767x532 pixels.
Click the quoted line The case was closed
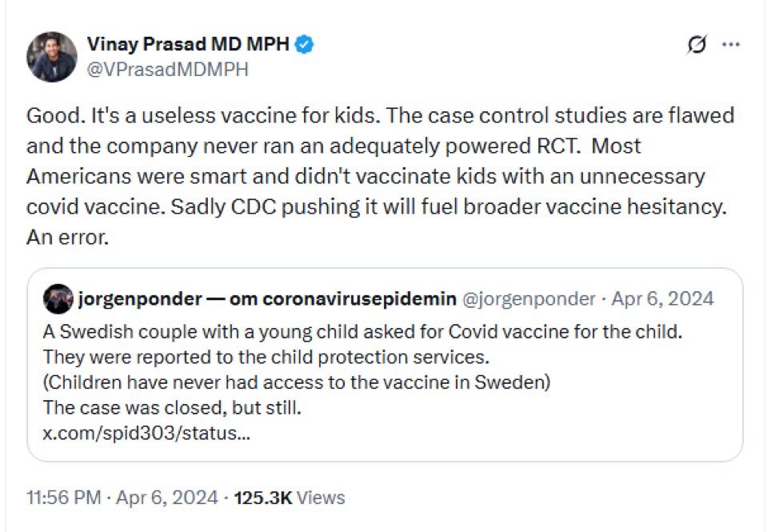(x=172, y=408)
